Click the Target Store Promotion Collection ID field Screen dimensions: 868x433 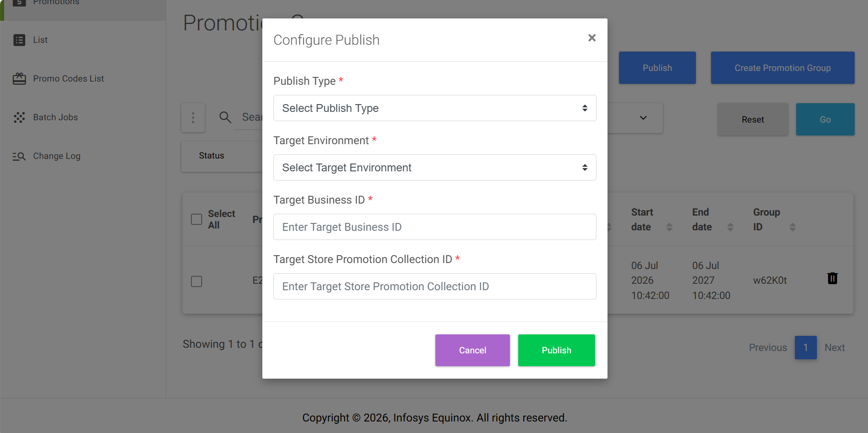(434, 287)
